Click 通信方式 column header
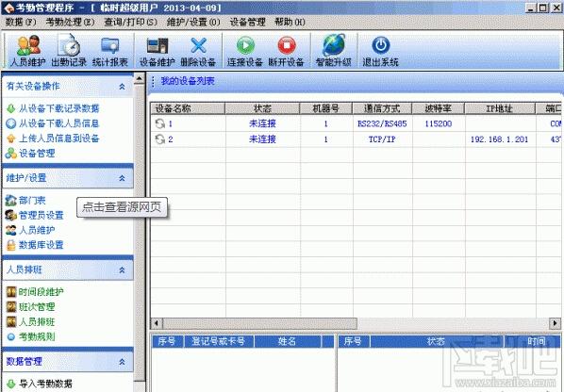The width and height of the screenshot is (564, 392). 382,108
